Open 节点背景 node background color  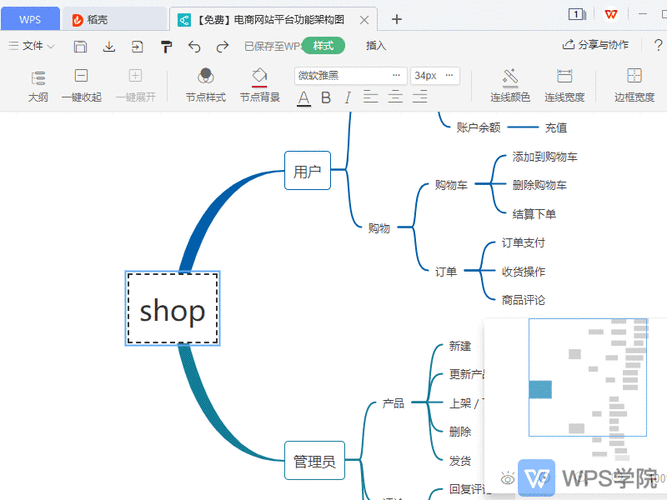[260, 86]
